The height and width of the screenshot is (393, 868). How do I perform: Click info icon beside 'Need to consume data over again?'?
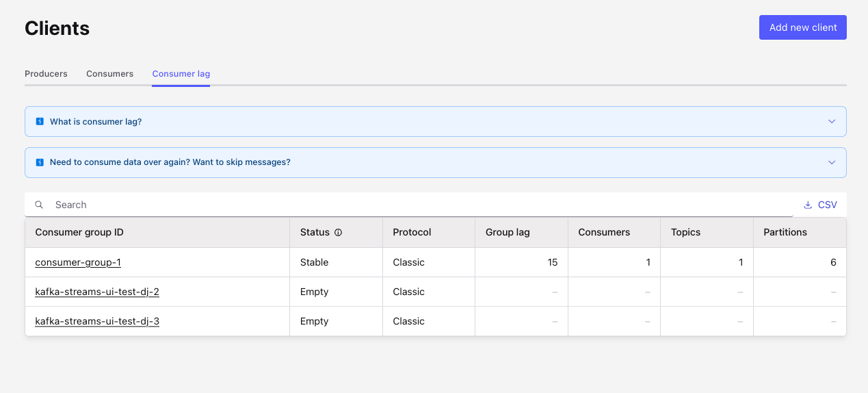(40, 163)
